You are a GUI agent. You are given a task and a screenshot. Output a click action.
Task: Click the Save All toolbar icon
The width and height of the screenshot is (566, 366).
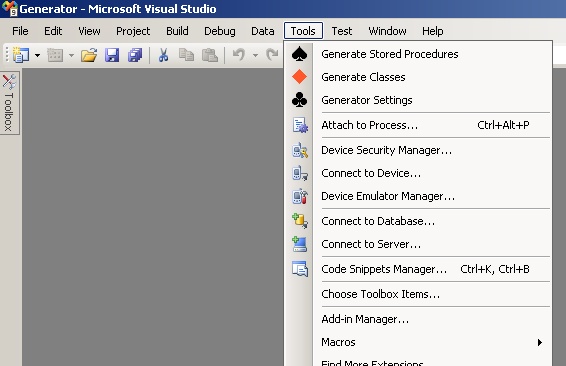click(x=135, y=55)
